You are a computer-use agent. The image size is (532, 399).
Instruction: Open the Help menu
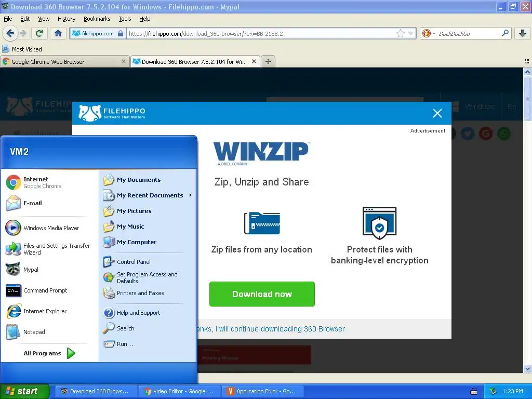(x=144, y=19)
